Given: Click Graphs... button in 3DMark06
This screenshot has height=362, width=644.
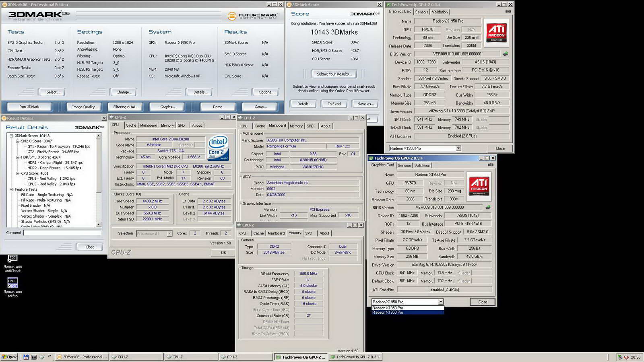Looking at the screenshot, I should point(167,107).
